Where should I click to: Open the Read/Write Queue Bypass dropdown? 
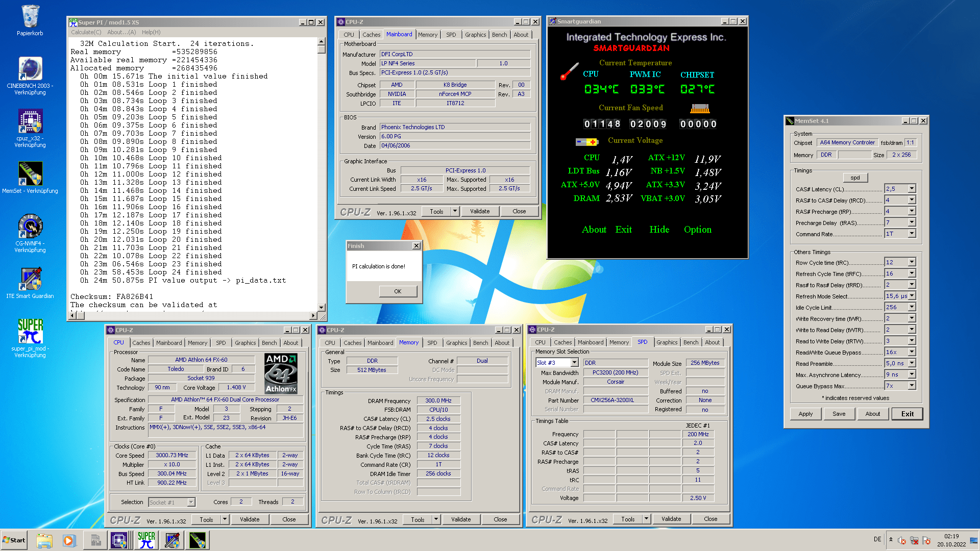coord(912,352)
